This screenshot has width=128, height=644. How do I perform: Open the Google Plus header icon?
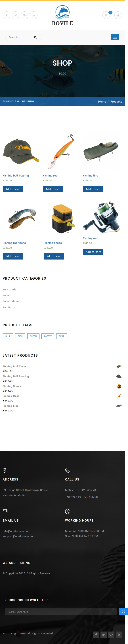click(x=25, y=15)
